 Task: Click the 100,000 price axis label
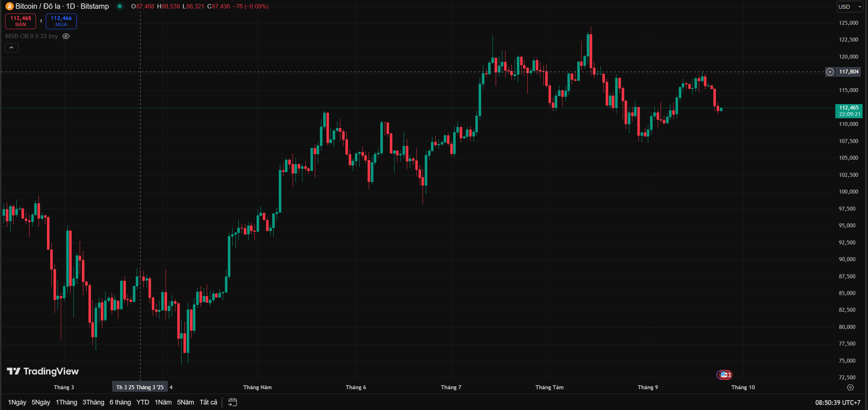849,192
